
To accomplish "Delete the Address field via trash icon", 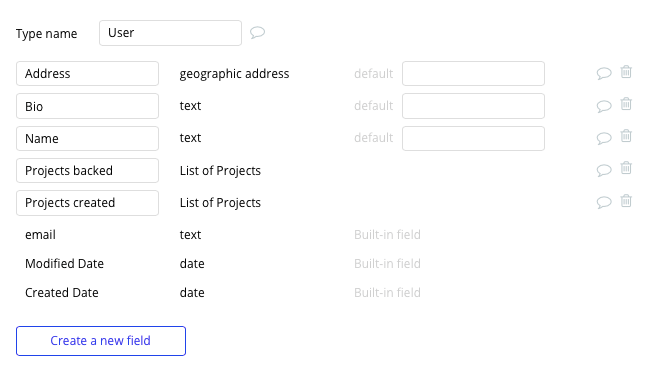I will (x=626, y=72).
